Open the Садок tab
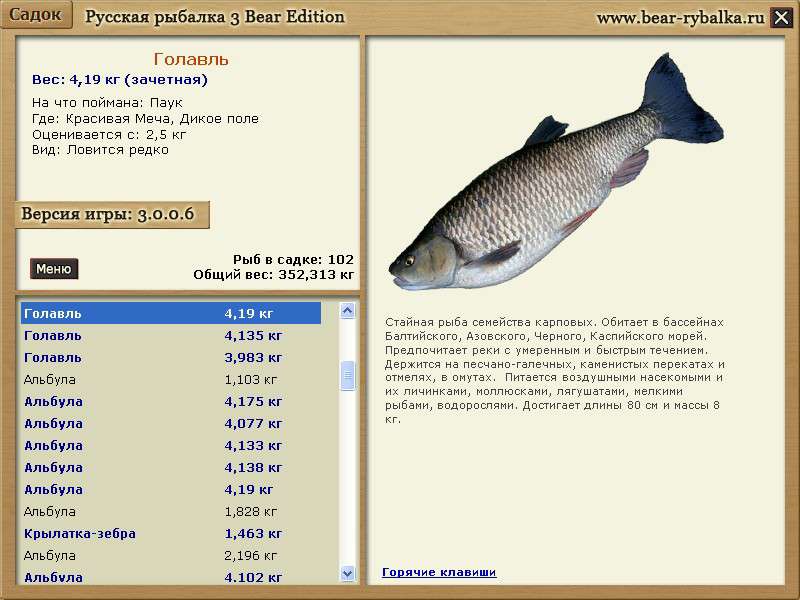800x600 pixels. [x=36, y=15]
